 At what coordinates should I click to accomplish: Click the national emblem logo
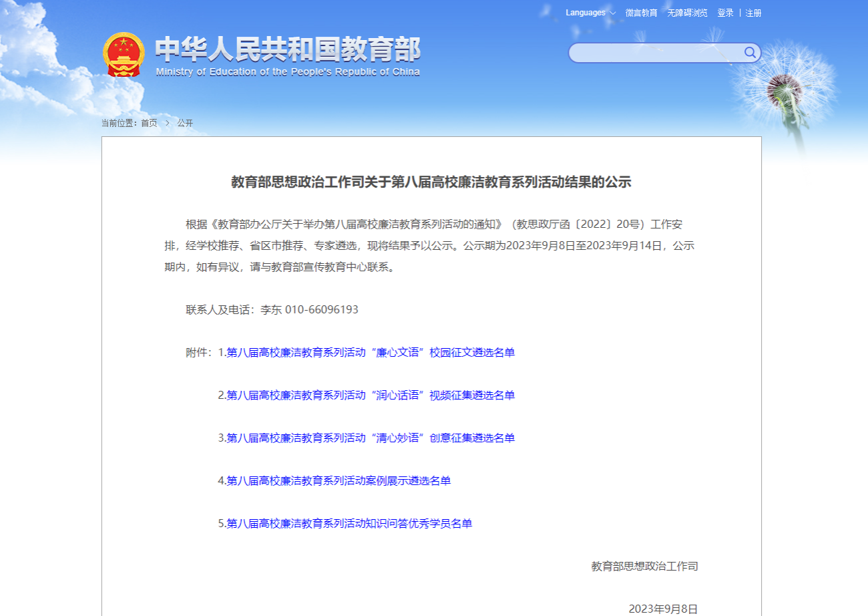tap(124, 54)
